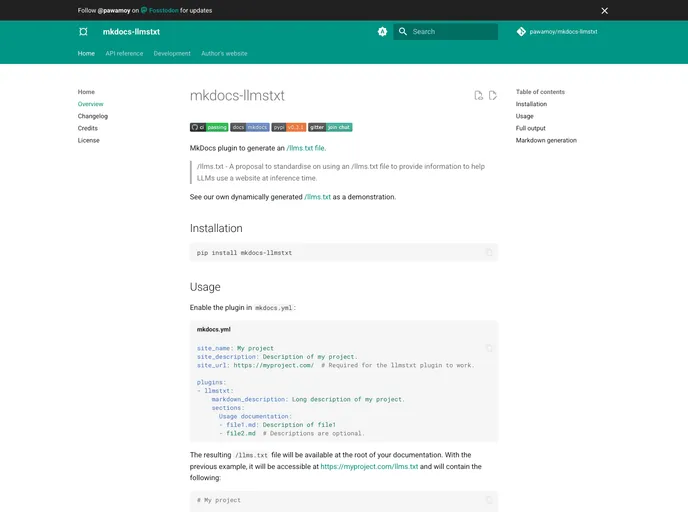This screenshot has width=688, height=512.
Task: Open the Development tab
Action: point(172,54)
